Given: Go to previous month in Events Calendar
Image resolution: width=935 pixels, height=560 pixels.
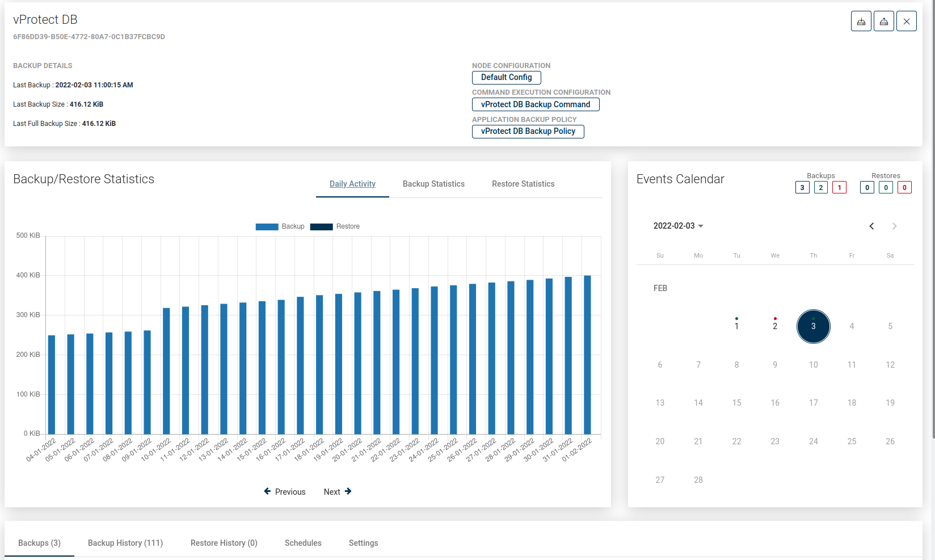Looking at the screenshot, I should [x=871, y=226].
